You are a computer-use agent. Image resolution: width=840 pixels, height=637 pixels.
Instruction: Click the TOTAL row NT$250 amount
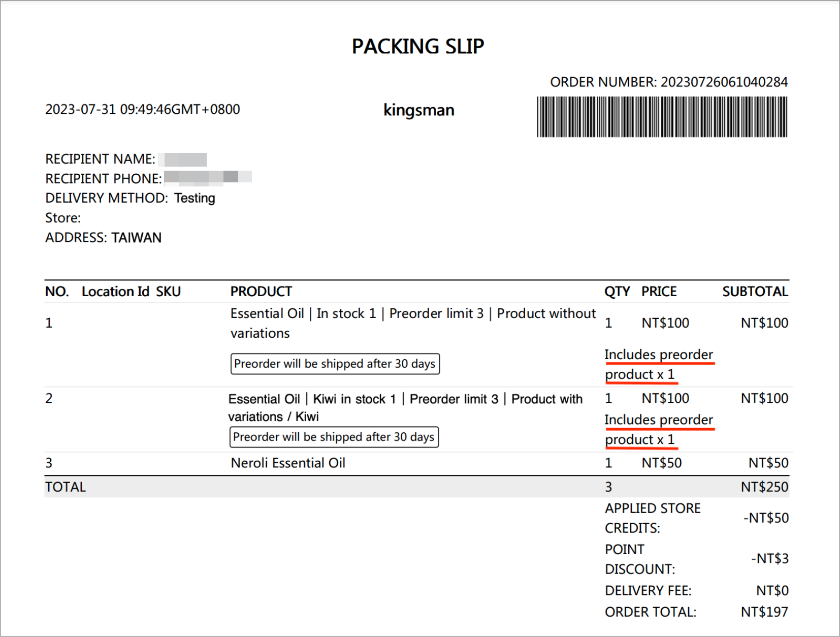click(x=764, y=487)
